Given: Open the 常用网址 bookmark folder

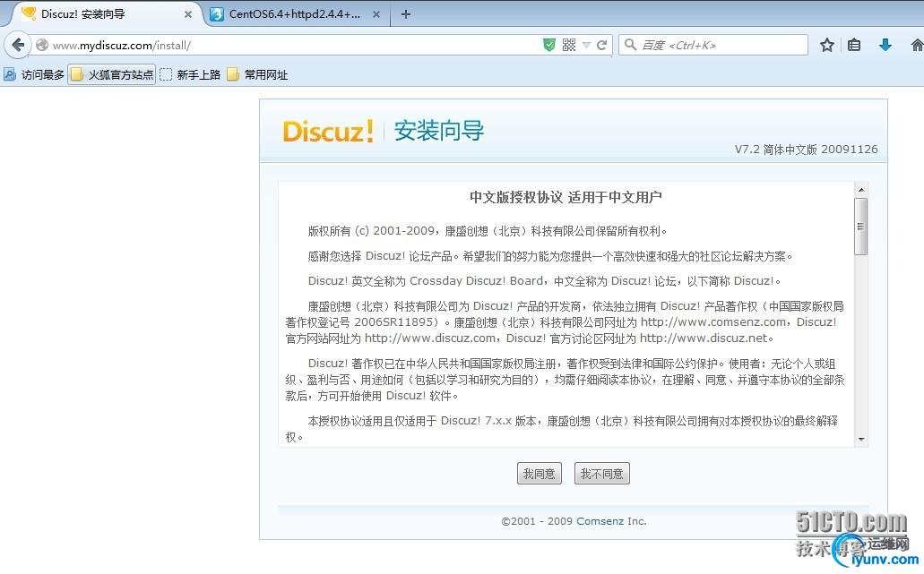Looking at the screenshot, I should click(x=257, y=74).
